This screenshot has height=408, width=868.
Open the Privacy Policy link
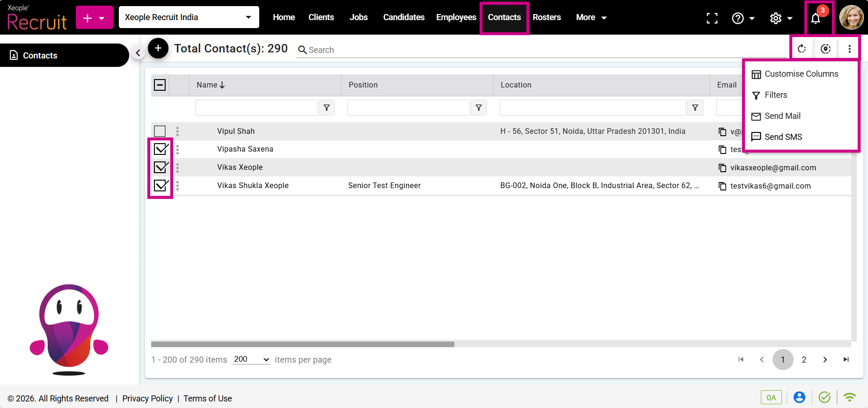pyautogui.click(x=147, y=398)
